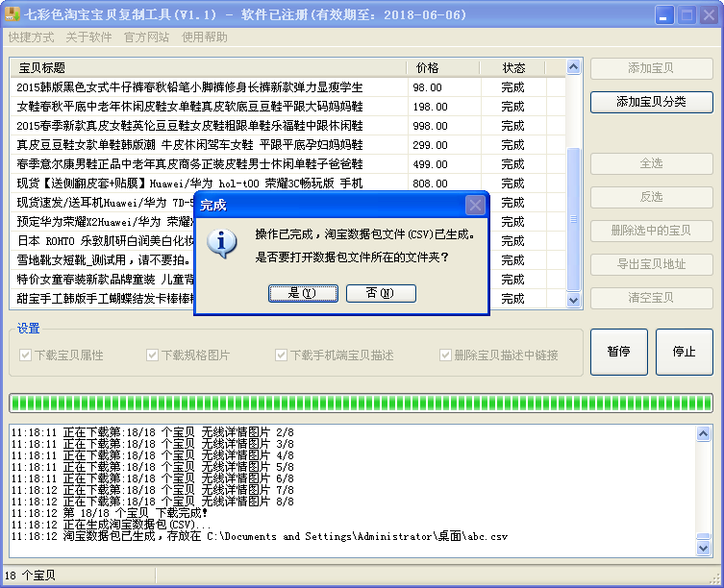The height and width of the screenshot is (588, 724).
Task: Select the row 春季意尔康男鞋正品
Action: pyautogui.click(x=288, y=164)
